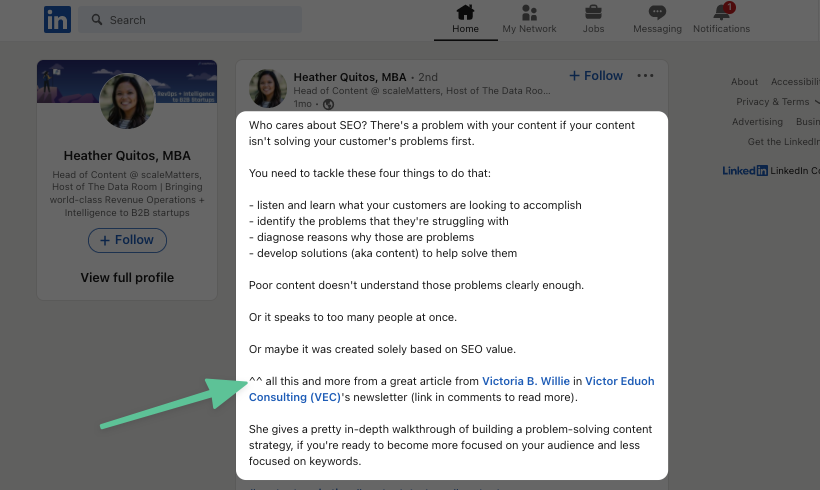The width and height of the screenshot is (820, 490).
Task: Follow Heather Quitos from the post header
Action: pos(596,76)
